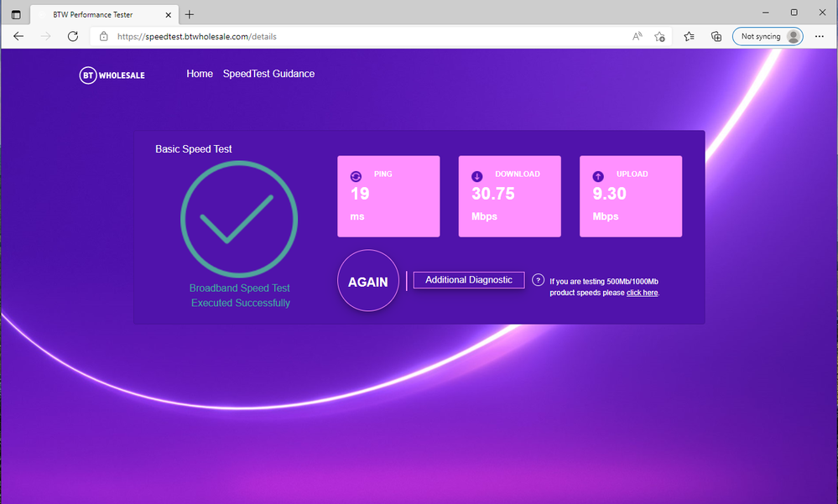Image resolution: width=838 pixels, height=504 pixels.
Task: Click the upload arrow icon
Action: click(598, 176)
